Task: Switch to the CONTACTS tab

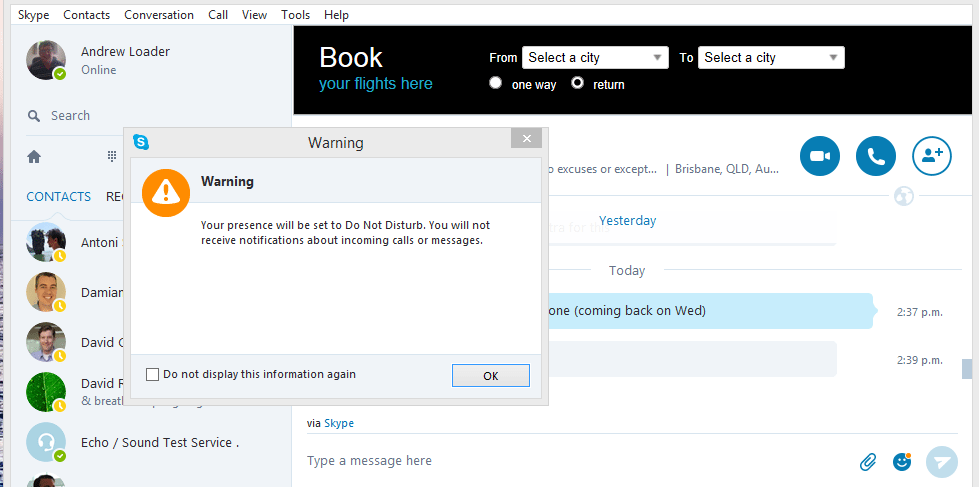Action: 59,197
